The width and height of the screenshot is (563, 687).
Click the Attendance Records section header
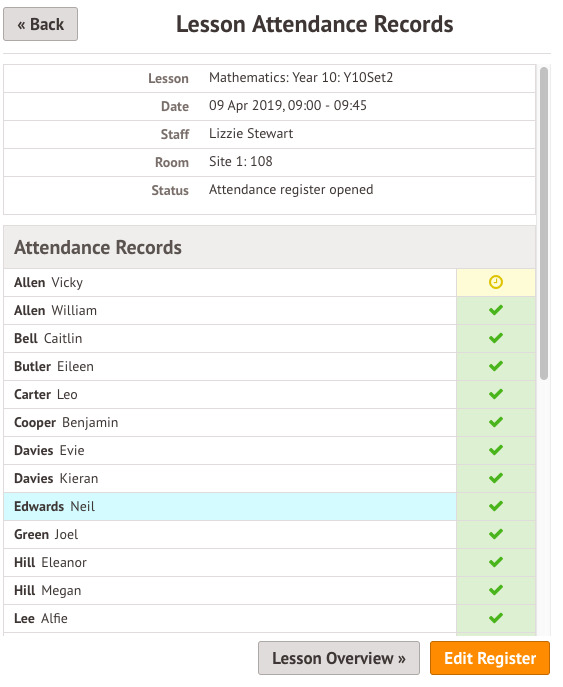pos(269,248)
